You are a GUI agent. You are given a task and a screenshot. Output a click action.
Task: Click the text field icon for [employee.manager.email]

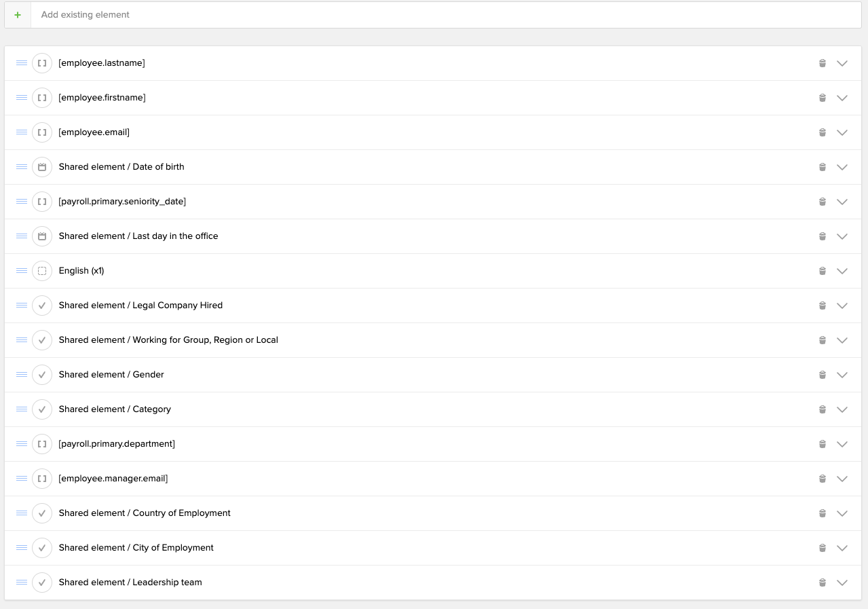pyautogui.click(x=41, y=478)
